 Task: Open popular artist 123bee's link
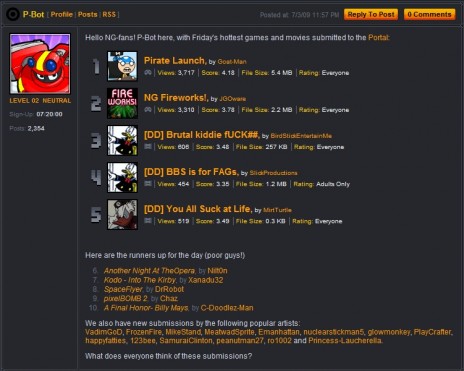(143, 341)
